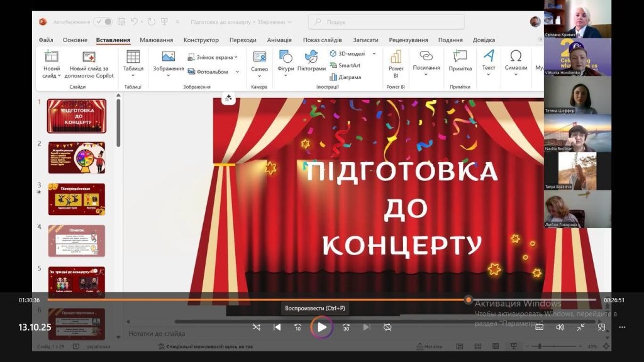Open the Анімація ribbon tab
Screen dimensions: 644x362
click(x=279, y=40)
